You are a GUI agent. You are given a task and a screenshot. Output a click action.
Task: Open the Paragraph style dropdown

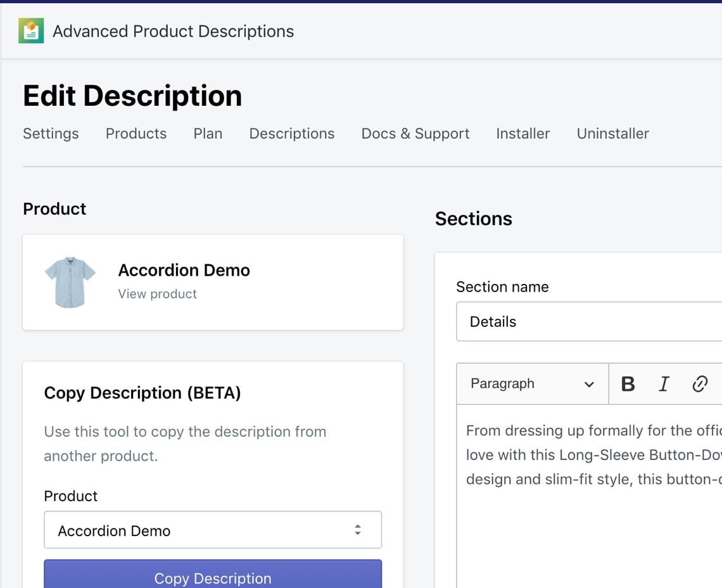pyautogui.click(x=532, y=384)
